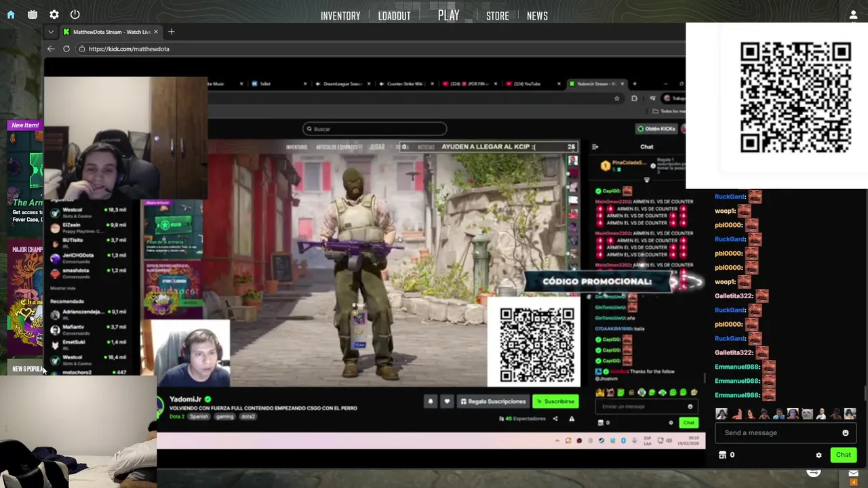Click the Spanish tag

pyautogui.click(x=199, y=416)
